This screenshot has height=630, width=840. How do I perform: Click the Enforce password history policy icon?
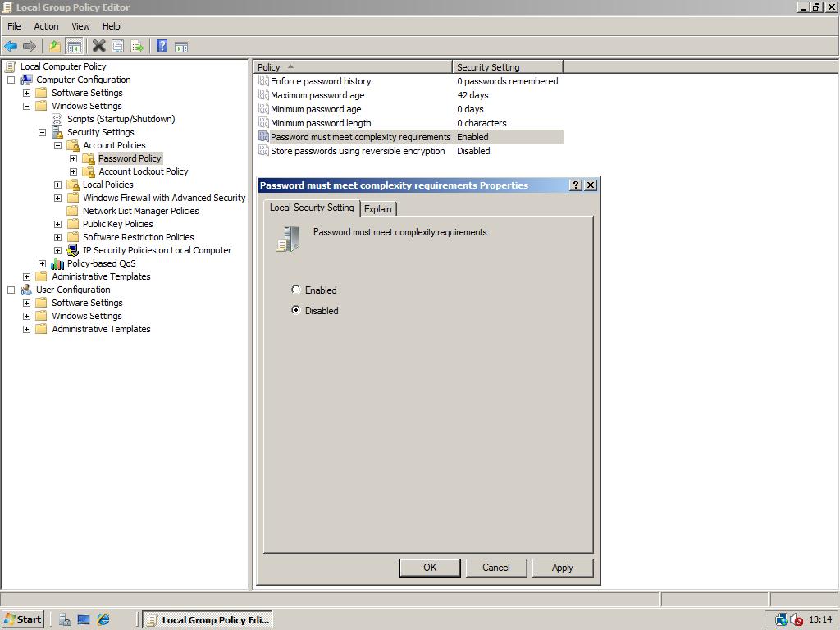[x=263, y=81]
